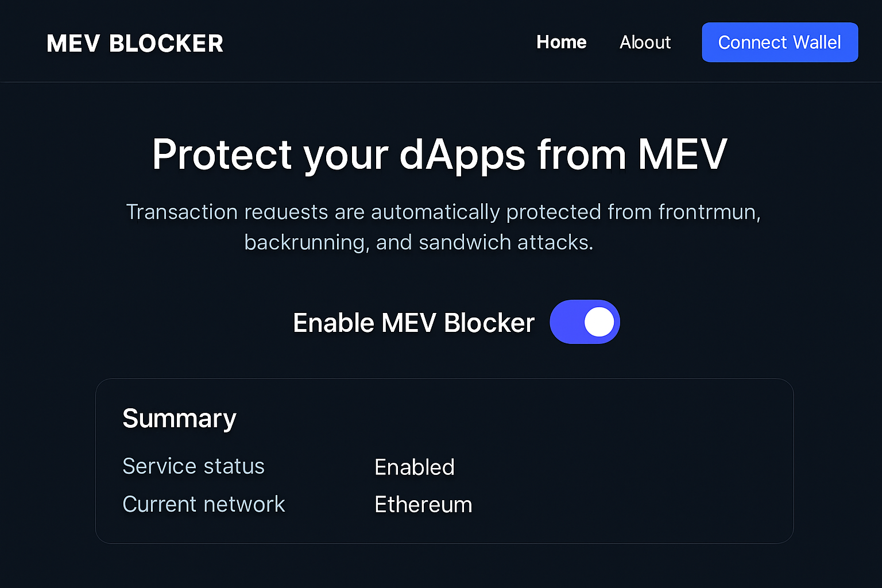The width and height of the screenshot is (882, 588).
Task: Select the Enable MEV Blocker label
Action: click(413, 322)
